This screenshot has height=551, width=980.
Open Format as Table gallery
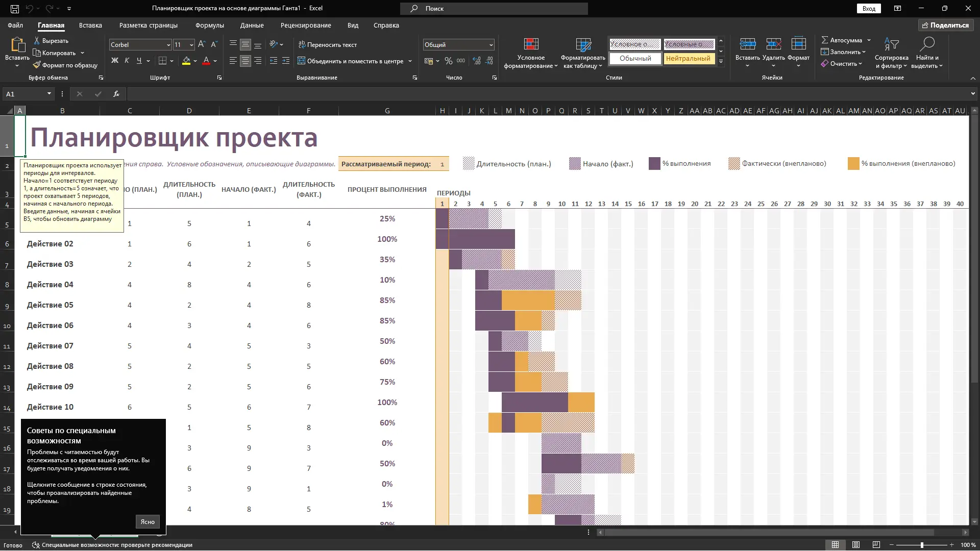point(583,45)
